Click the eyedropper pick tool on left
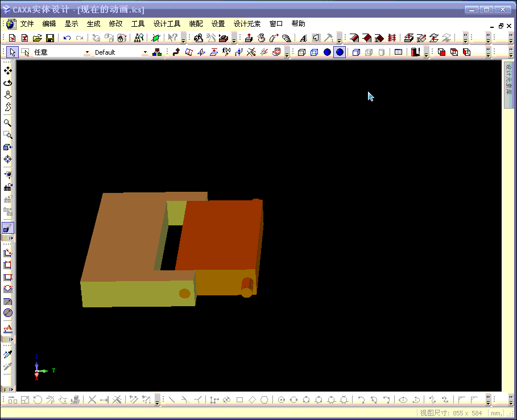517x420 pixels. coord(8,355)
